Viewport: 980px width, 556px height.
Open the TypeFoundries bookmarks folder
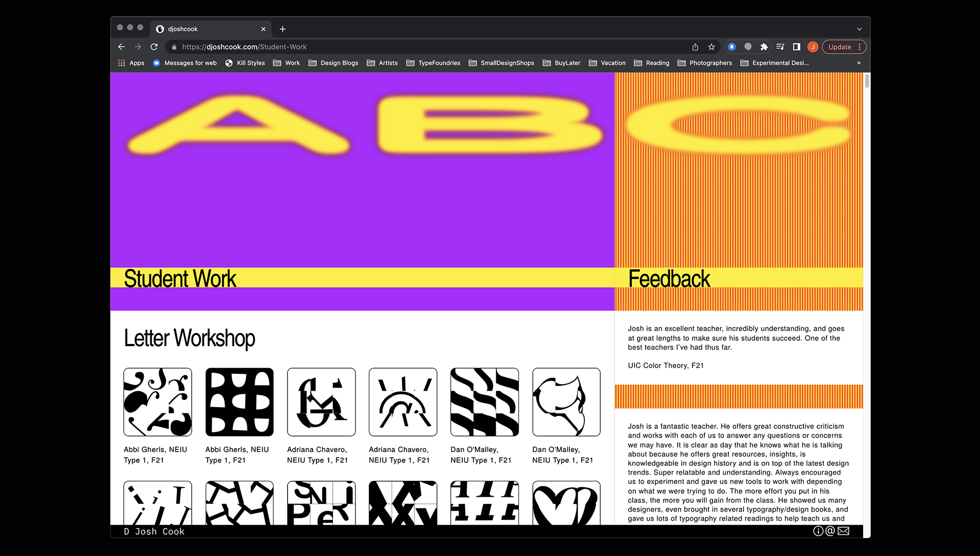pos(433,63)
